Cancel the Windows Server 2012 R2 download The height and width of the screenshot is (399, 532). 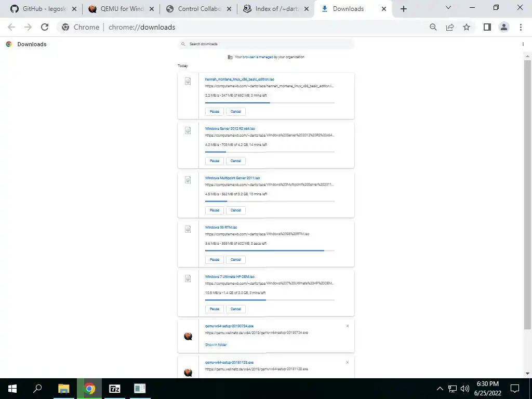click(236, 161)
